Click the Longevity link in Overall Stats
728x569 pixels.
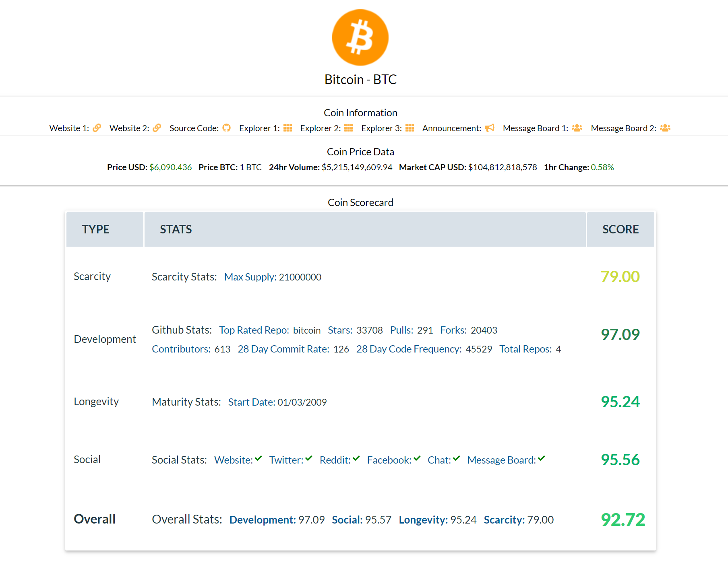[424, 520]
